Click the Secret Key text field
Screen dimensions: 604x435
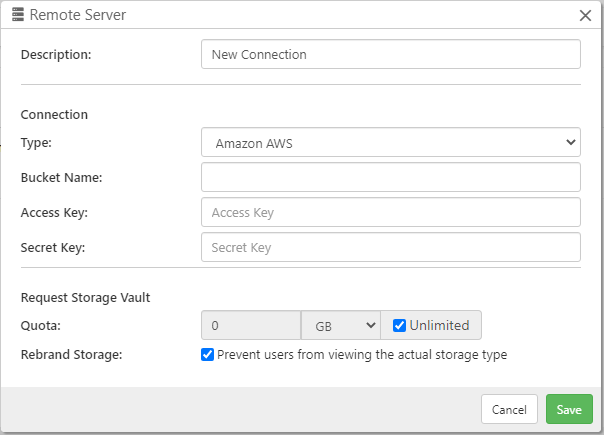point(390,247)
